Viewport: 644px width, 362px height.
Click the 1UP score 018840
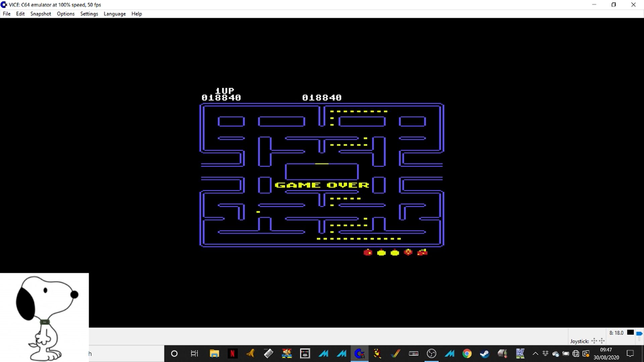click(x=221, y=98)
